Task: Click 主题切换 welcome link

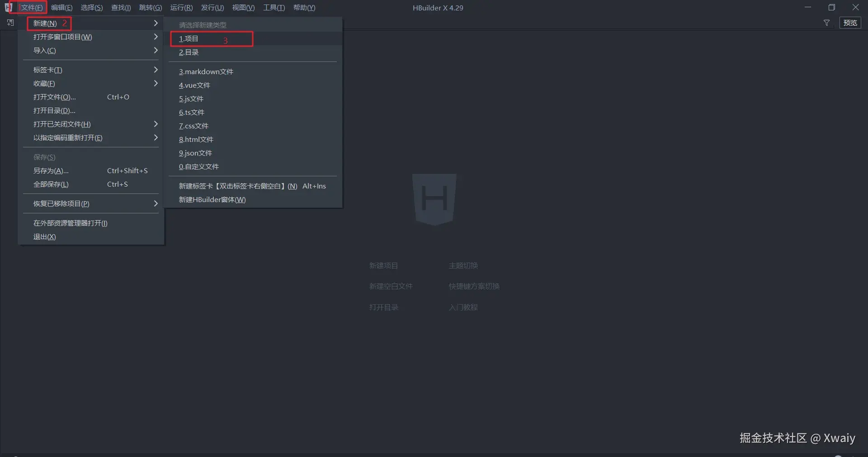Action: coord(463,265)
